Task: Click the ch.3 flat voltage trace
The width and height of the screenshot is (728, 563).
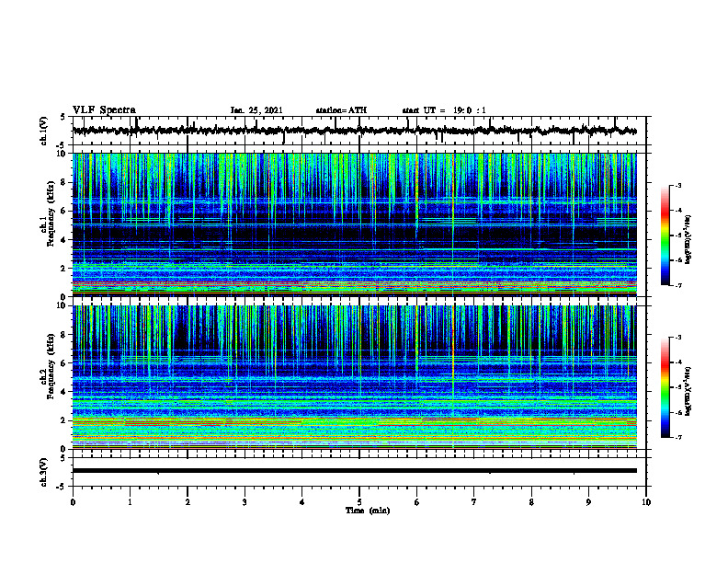Action: (x=354, y=471)
